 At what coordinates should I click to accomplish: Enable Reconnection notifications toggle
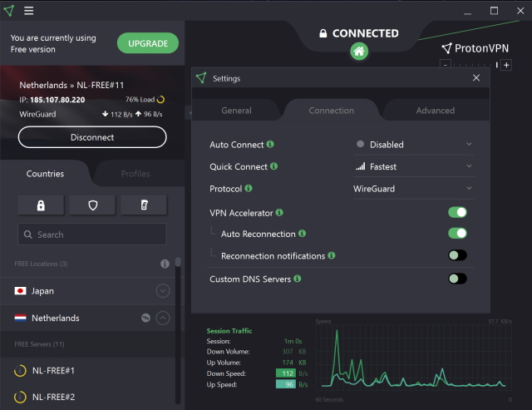457,255
